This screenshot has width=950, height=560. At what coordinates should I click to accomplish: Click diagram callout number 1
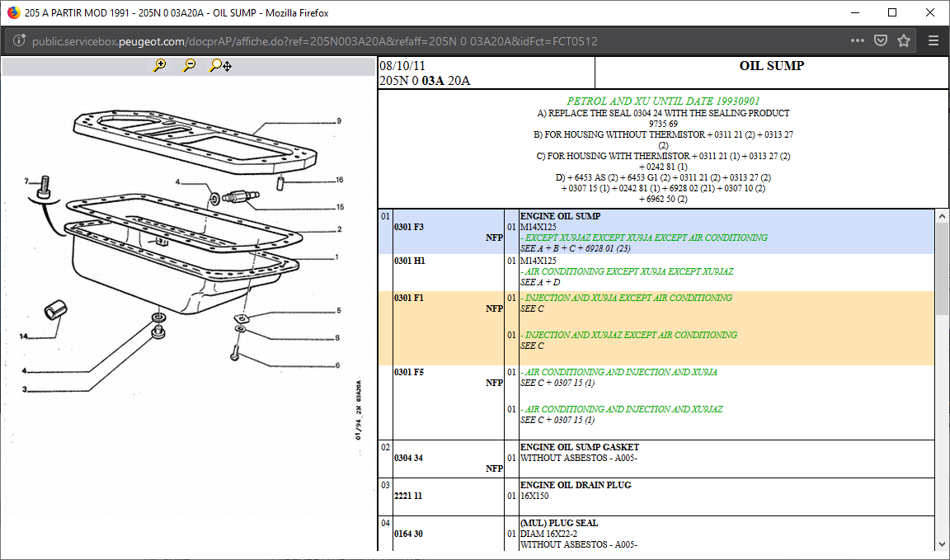click(x=336, y=257)
